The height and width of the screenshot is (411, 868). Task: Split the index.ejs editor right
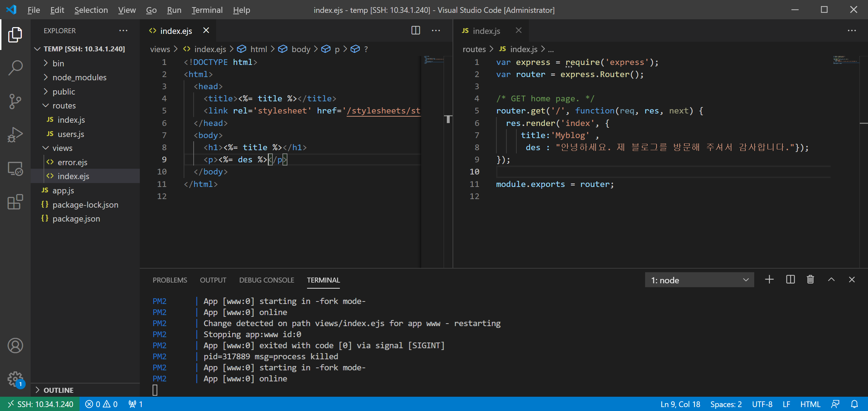point(415,31)
